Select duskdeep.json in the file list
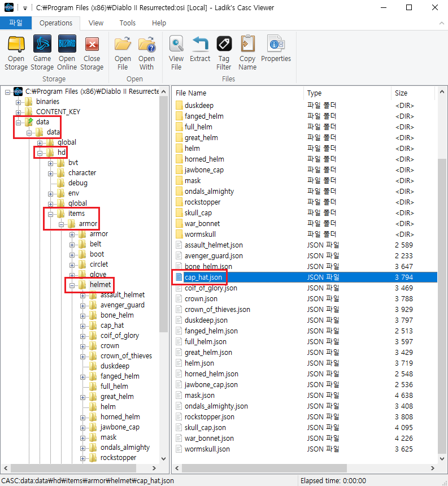Screen dimensions: 448x486 206,320
